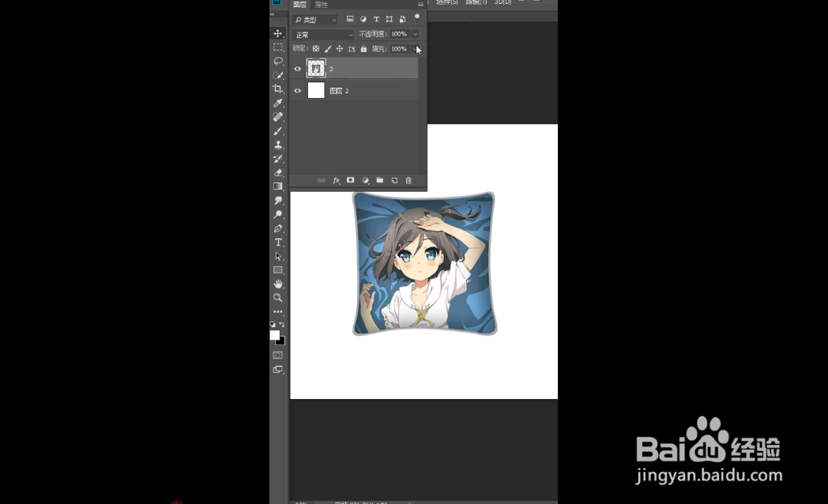Toggle type layer filter
Viewport: 828px width, 504px height.
tap(377, 19)
